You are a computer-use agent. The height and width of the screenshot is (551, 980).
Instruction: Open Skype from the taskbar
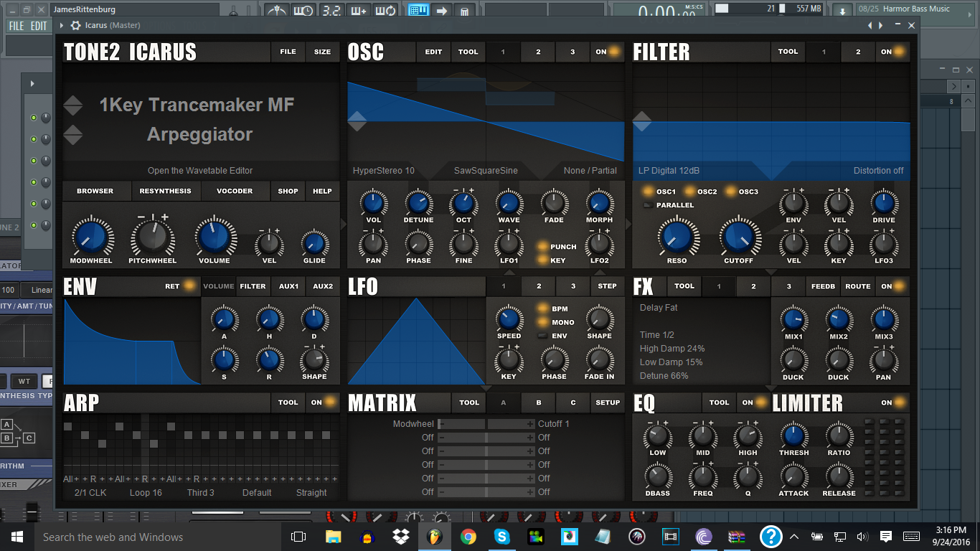point(501,537)
